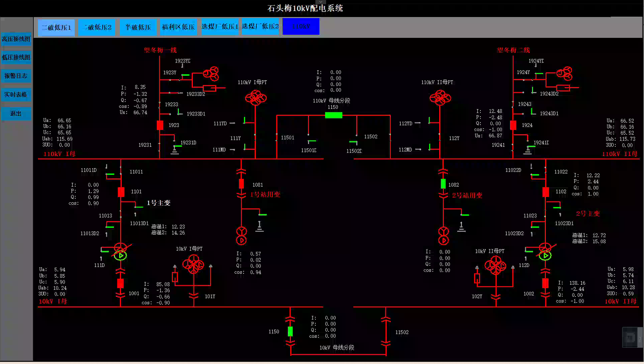This screenshot has width=644, height=364.
Task: Expand the chevron at top center
Action: 321,2
